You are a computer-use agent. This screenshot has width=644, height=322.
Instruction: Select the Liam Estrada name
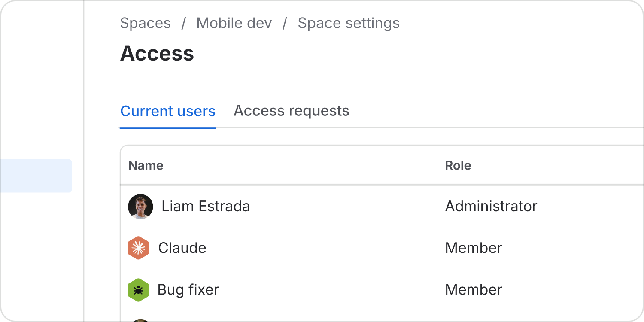tap(206, 207)
